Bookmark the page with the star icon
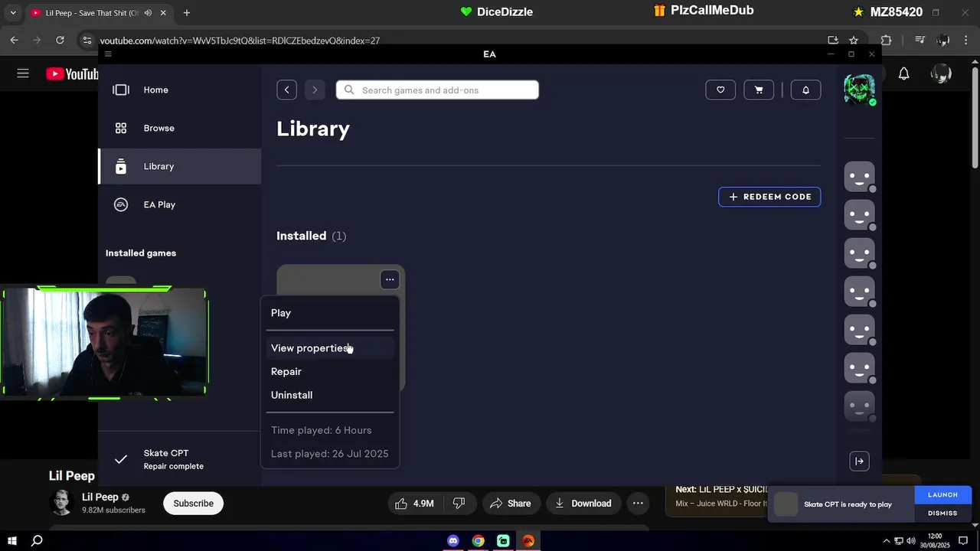Viewport: 980px width, 551px height. tap(854, 41)
